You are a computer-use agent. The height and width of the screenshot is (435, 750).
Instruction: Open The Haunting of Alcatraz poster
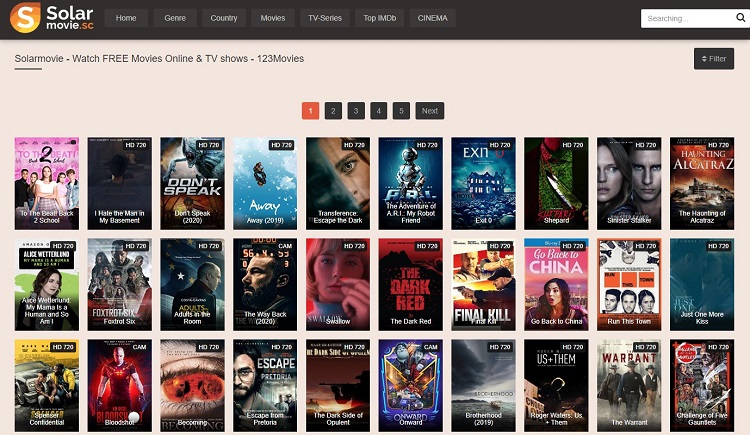pos(702,183)
